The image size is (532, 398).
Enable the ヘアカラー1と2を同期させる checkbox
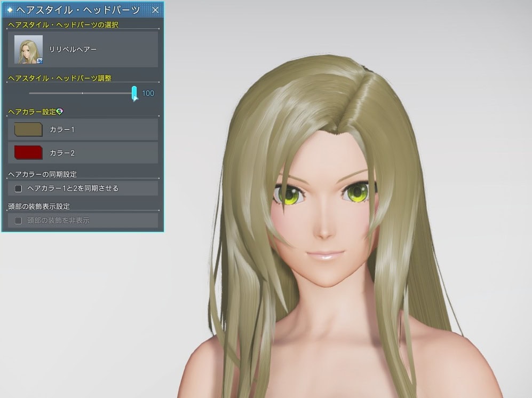point(19,188)
